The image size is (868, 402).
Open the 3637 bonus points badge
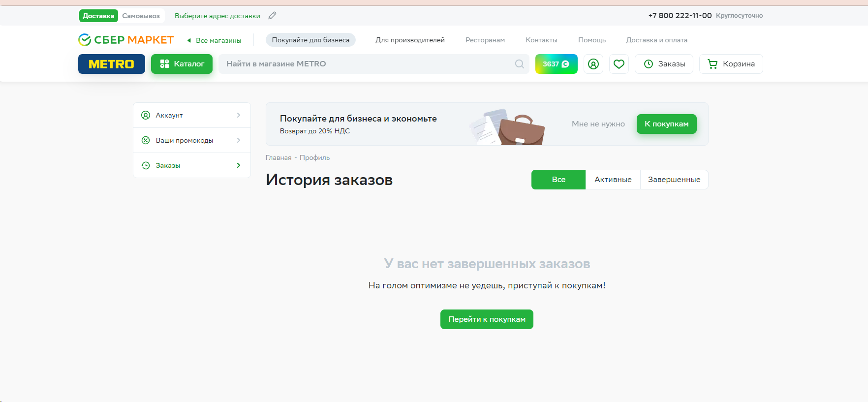point(557,64)
